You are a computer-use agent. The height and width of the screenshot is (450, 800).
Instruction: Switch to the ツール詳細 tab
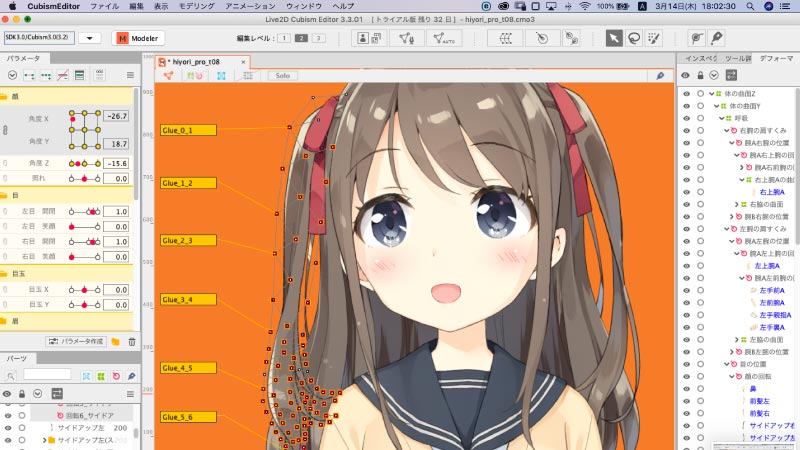coord(737,59)
